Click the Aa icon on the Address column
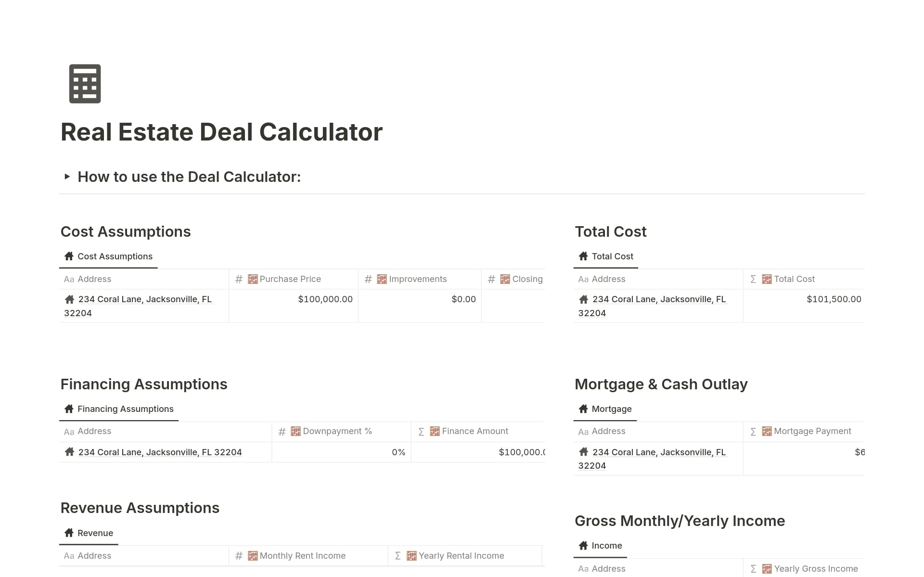 pyautogui.click(x=69, y=279)
